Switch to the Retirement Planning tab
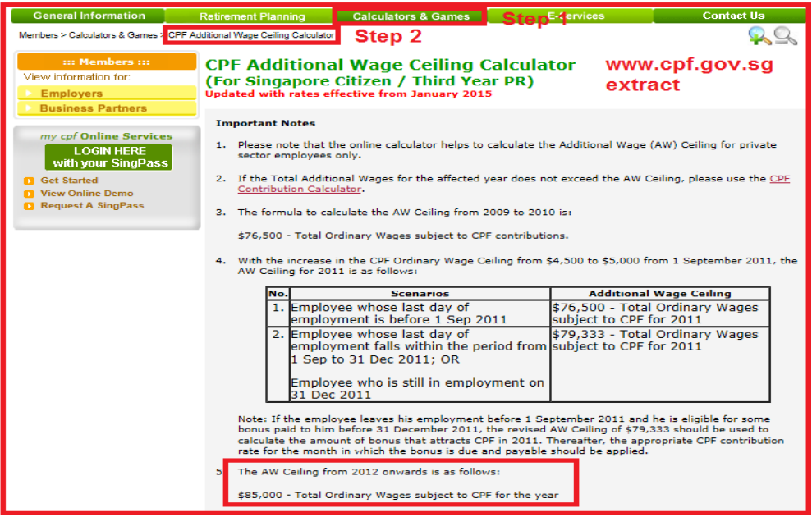The image size is (812, 517). (x=252, y=16)
